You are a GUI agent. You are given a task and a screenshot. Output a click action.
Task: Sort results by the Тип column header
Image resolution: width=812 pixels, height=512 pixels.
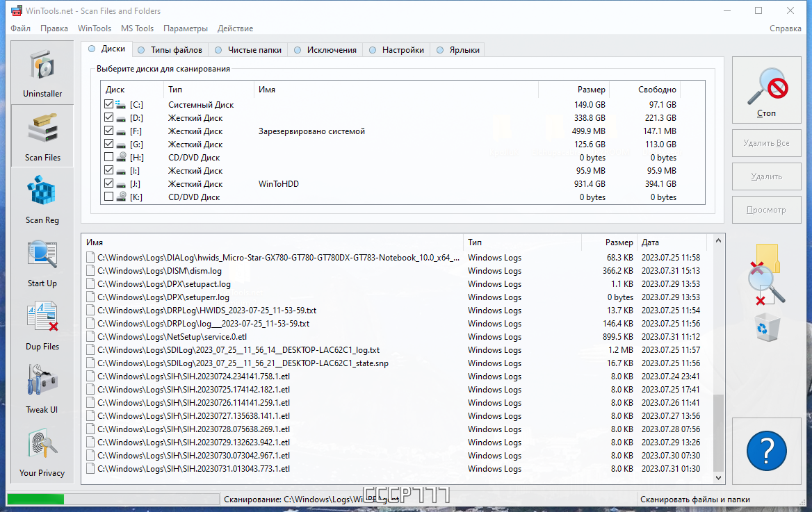pyautogui.click(x=523, y=242)
